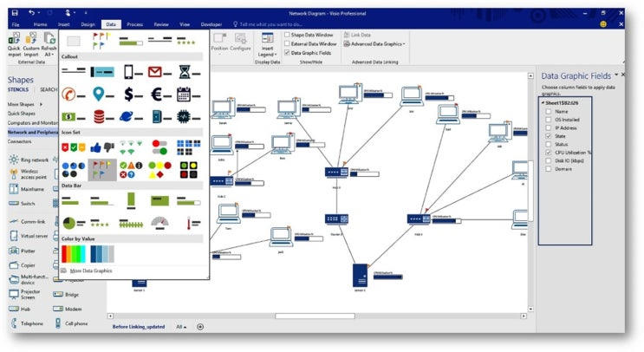Choose the speedometer gauge data bar
644x352 pixels.
[x=159, y=223]
